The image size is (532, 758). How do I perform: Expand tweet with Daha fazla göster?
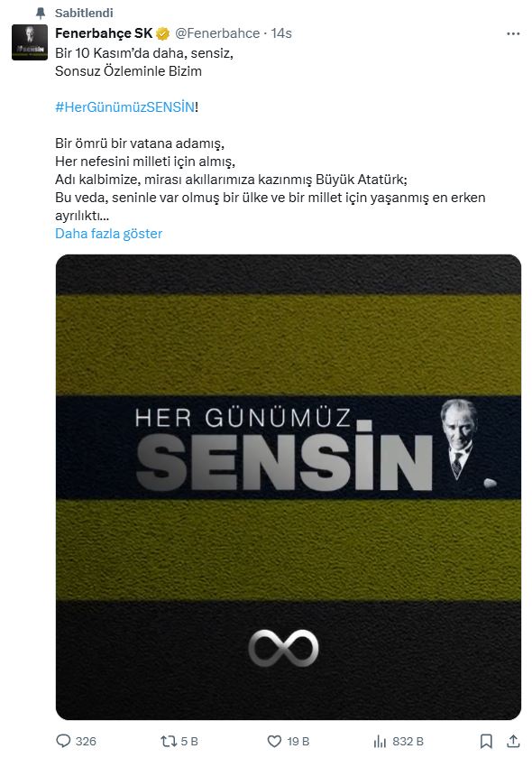[109, 234]
